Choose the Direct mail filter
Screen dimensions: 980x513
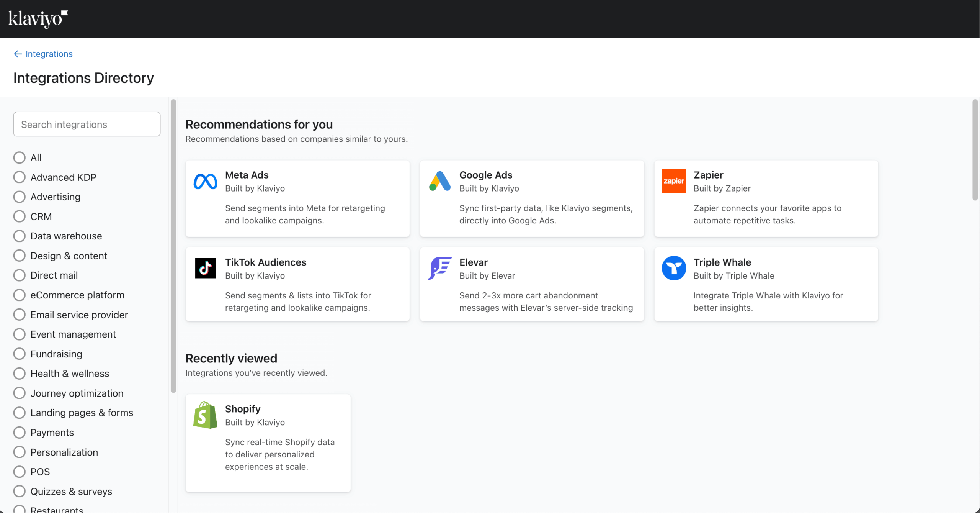(x=20, y=275)
